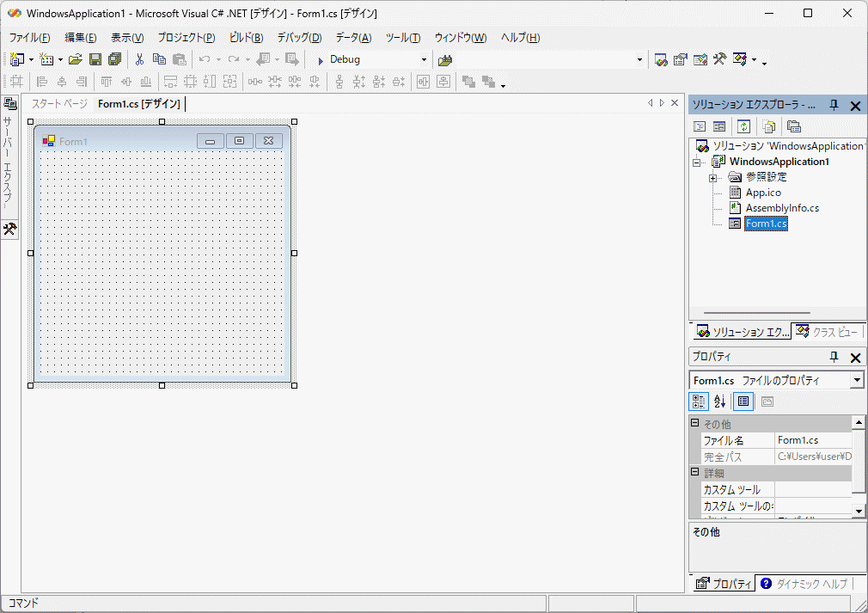Open the Find combo box dropdown arrow

click(639, 60)
